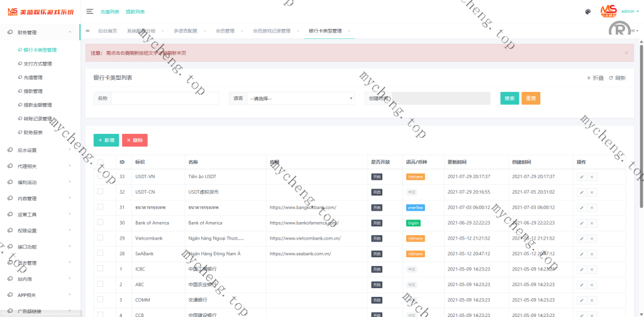
Task: Expand the 代理相关 sidebar menu
Action: (x=39, y=166)
